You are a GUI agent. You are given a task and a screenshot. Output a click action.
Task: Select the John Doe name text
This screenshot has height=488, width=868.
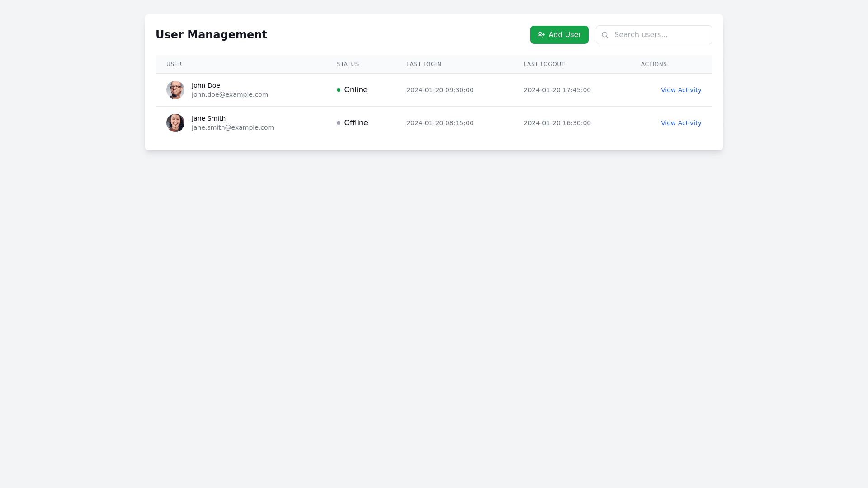pos(206,85)
